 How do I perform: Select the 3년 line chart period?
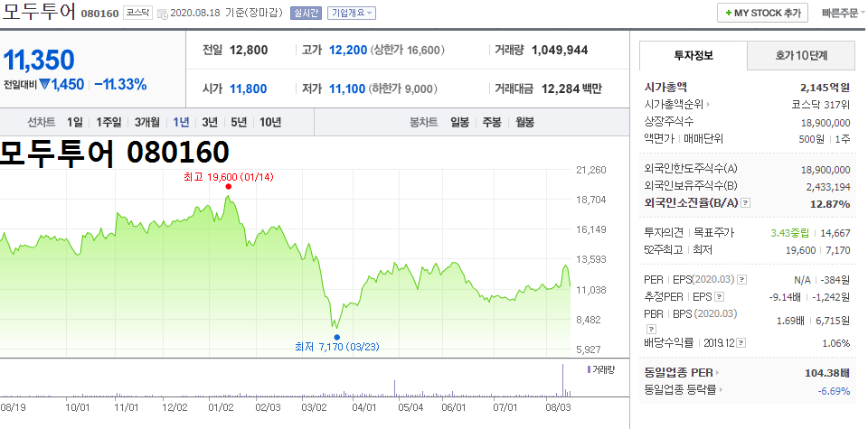pyautogui.click(x=210, y=122)
